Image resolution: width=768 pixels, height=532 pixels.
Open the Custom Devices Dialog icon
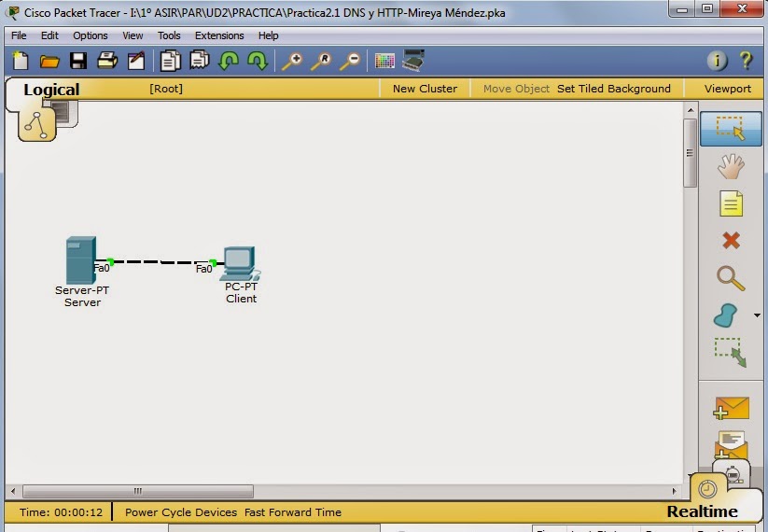[413, 61]
